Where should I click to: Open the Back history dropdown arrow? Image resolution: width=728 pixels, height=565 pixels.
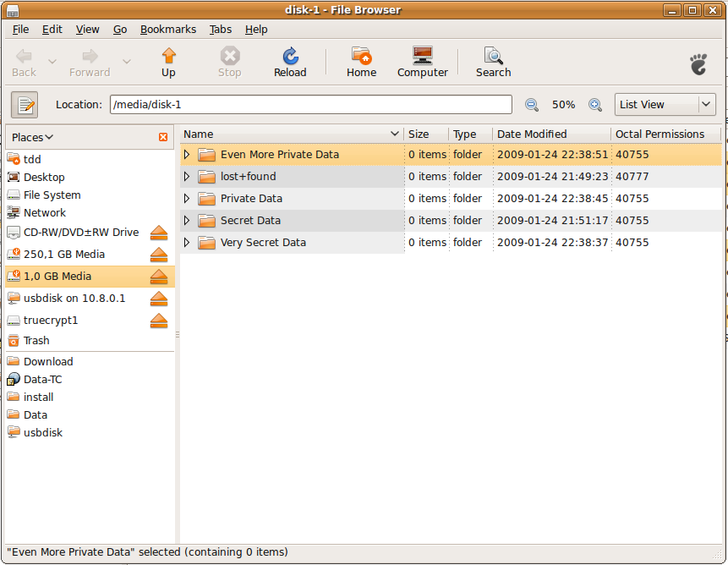[52, 61]
